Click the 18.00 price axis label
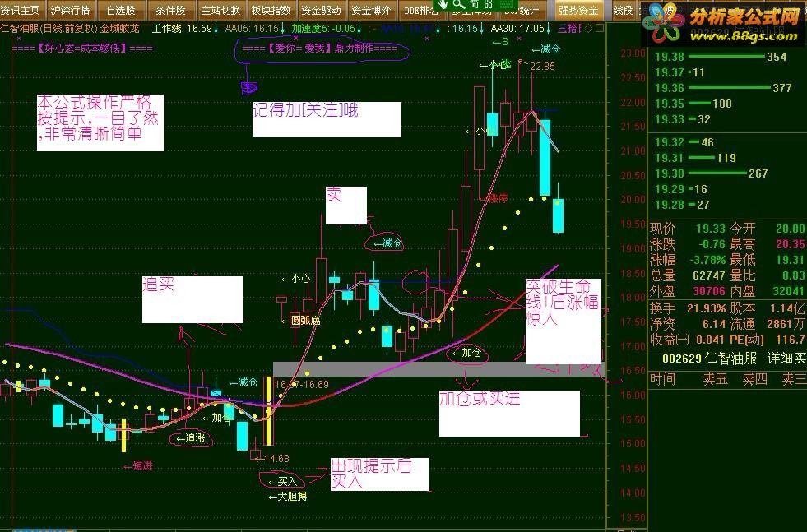The image size is (807, 532). click(x=632, y=298)
